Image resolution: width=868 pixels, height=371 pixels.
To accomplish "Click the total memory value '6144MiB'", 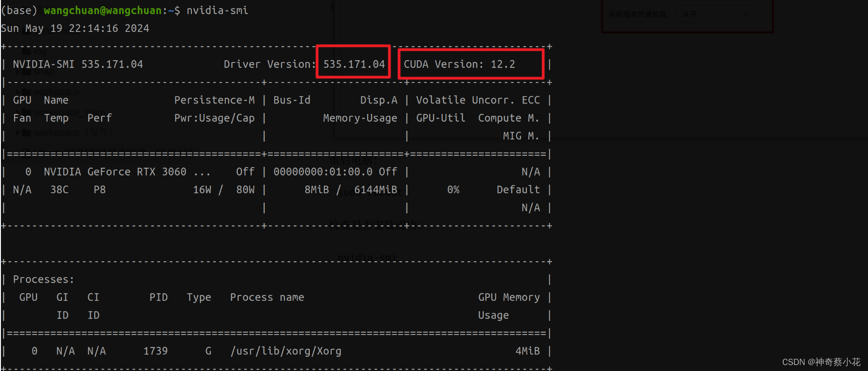I will [x=375, y=190].
